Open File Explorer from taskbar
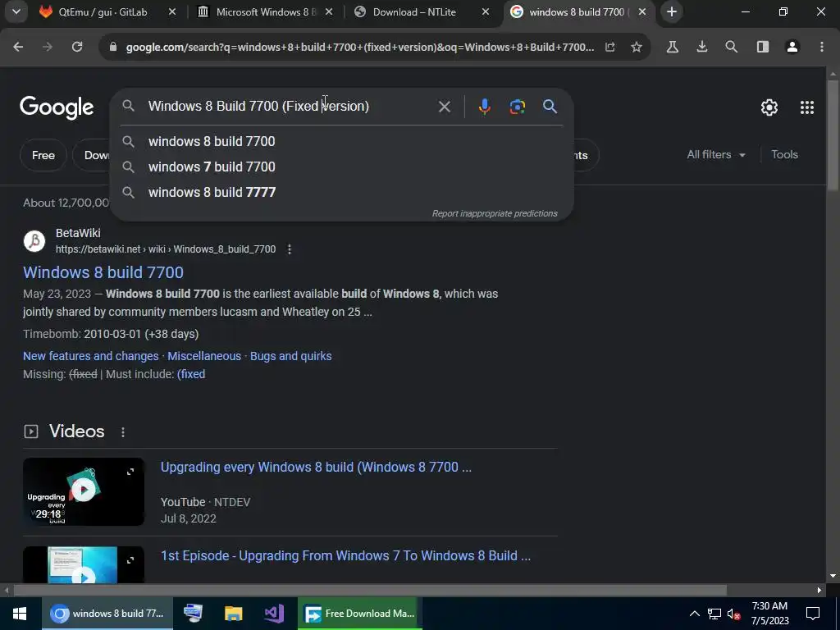 pyautogui.click(x=233, y=614)
